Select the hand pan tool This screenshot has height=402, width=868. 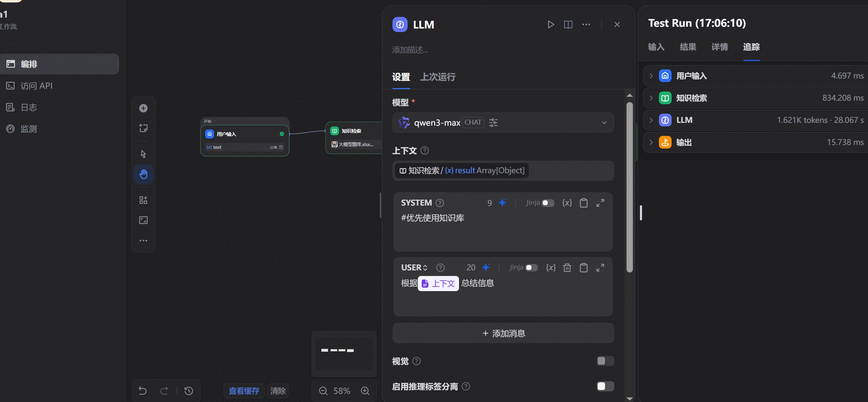pos(143,174)
